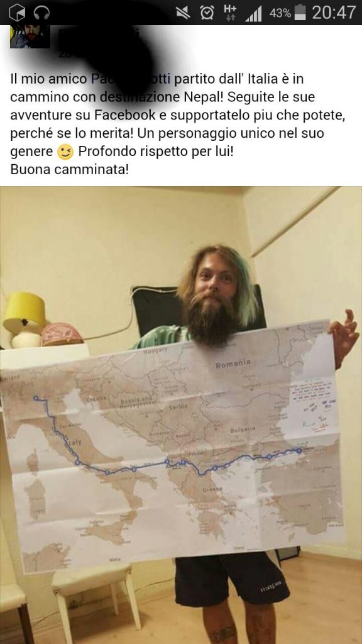This screenshot has width=362, height=644.
Task: Tap the cube app icon in status bar
Action: pos(17,13)
